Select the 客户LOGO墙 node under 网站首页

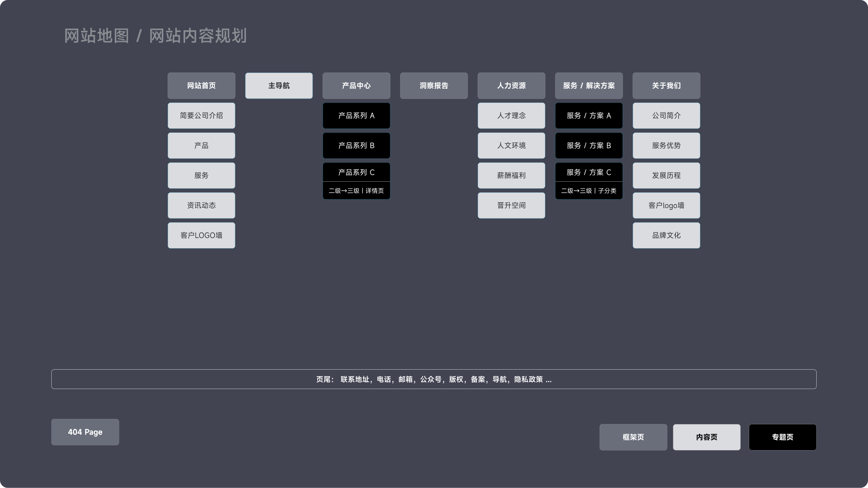tap(201, 235)
